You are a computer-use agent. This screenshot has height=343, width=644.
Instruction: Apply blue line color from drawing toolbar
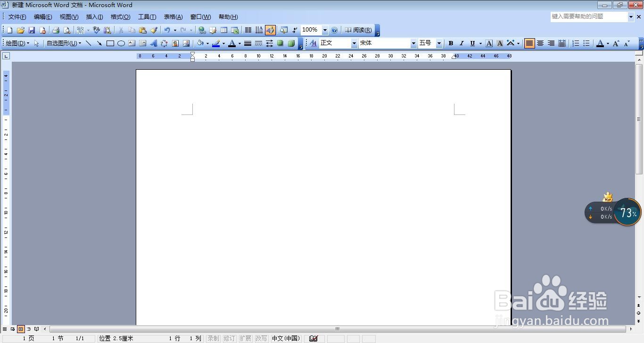coord(216,43)
